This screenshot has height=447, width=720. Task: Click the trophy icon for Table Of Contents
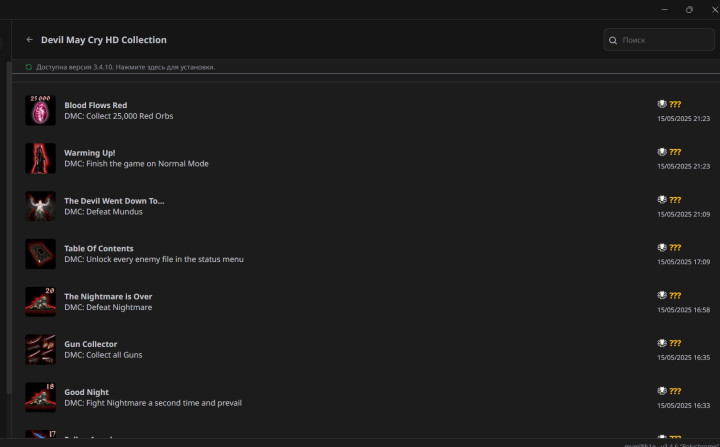pos(662,247)
